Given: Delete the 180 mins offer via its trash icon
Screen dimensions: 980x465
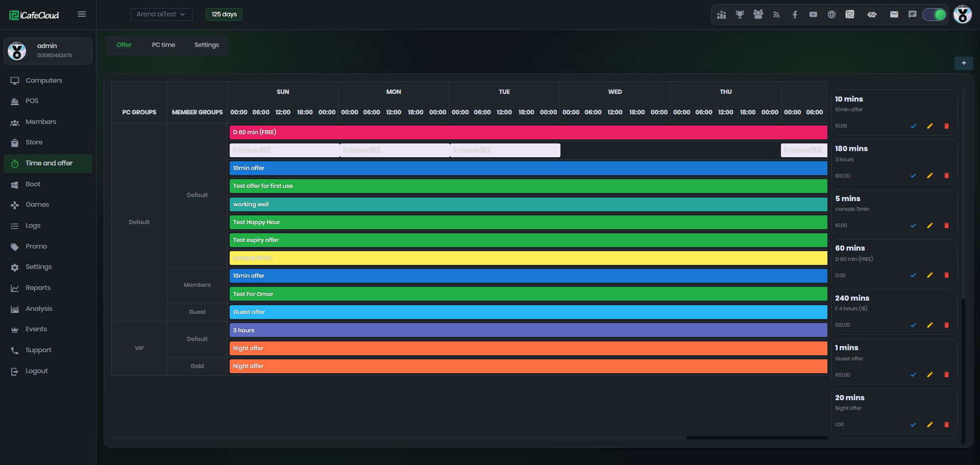Looking at the screenshot, I should [x=946, y=176].
